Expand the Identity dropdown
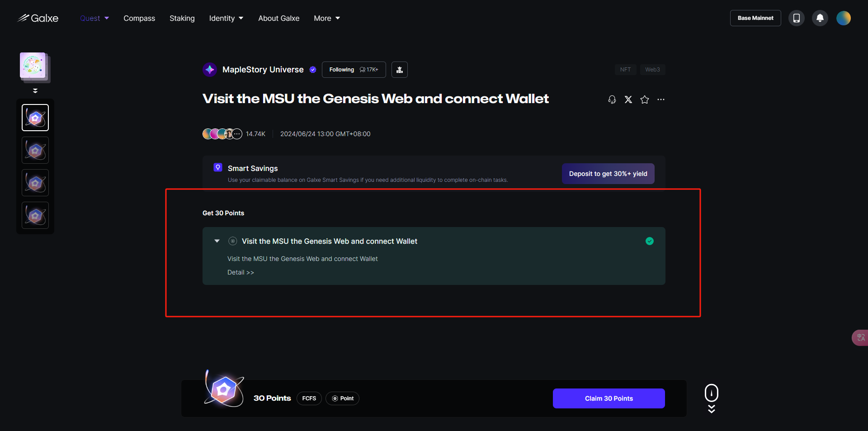This screenshot has height=431, width=868. [226, 18]
